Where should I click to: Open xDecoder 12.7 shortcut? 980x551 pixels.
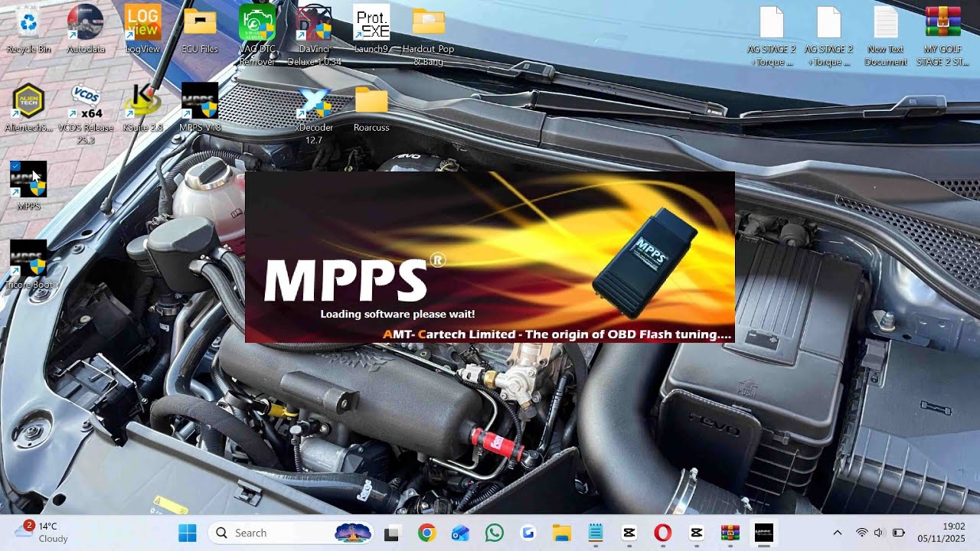[x=314, y=113]
